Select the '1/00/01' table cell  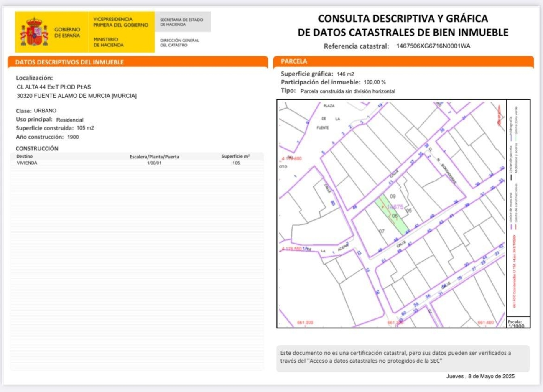(154, 163)
